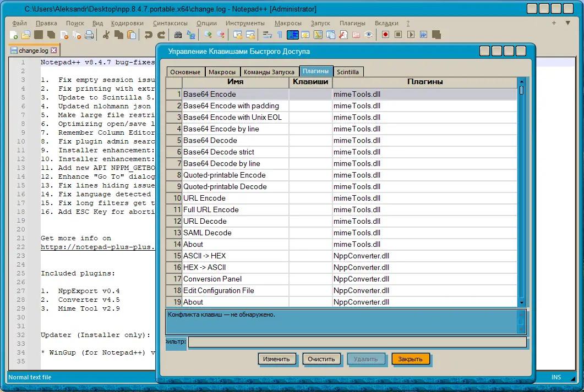Click the Print toolbar icon
The image size is (584, 392).
coord(89,35)
